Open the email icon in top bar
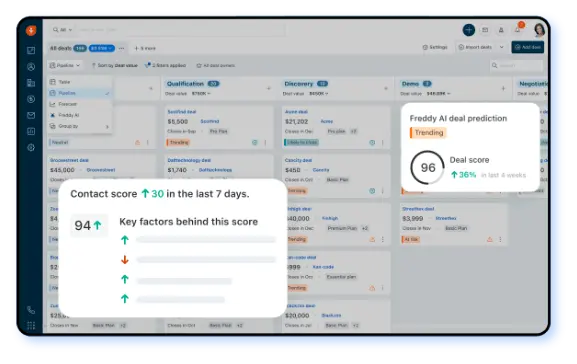The height and width of the screenshot is (364, 577). pyautogui.click(x=485, y=30)
